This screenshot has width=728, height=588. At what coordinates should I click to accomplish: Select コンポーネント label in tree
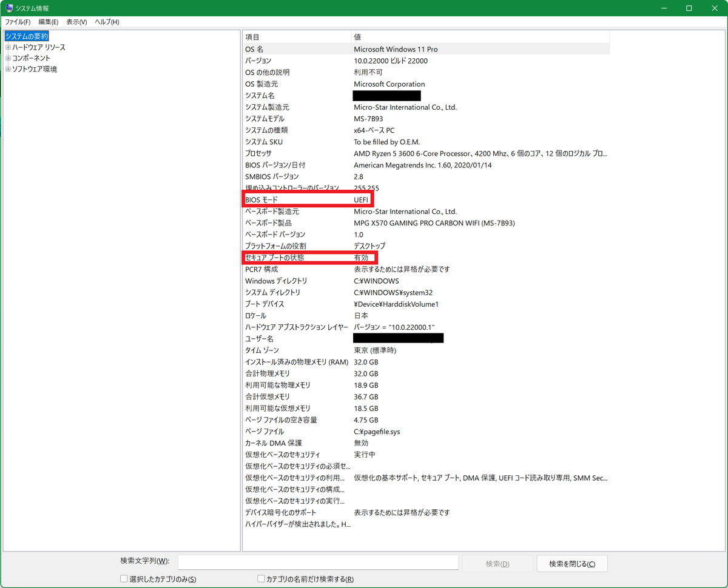(x=32, y=58)
